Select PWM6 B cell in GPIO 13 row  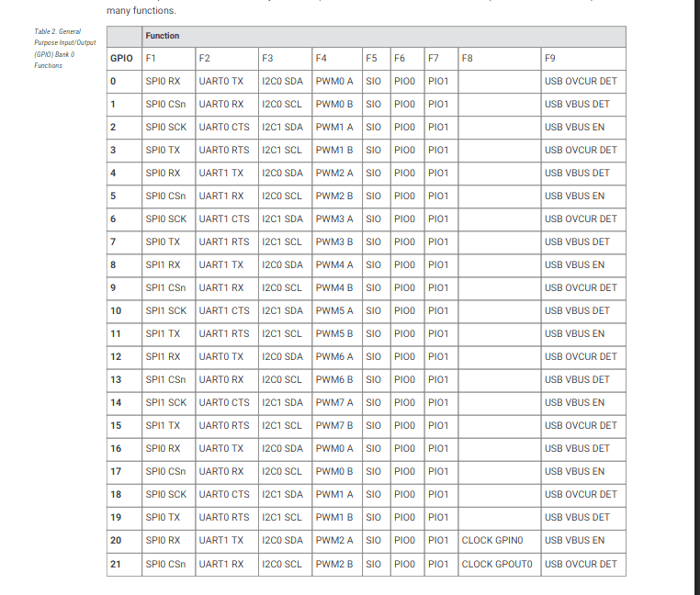(x=334, y=379)
